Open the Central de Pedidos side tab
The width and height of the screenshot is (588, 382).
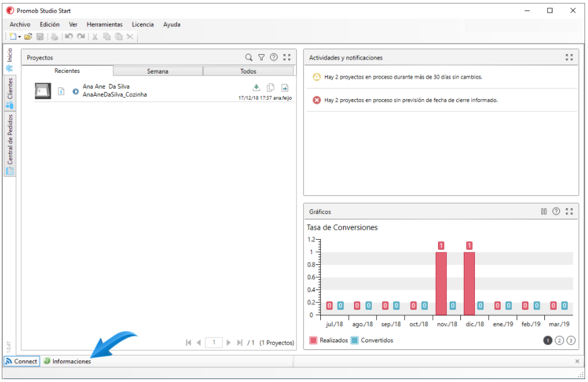9,144
